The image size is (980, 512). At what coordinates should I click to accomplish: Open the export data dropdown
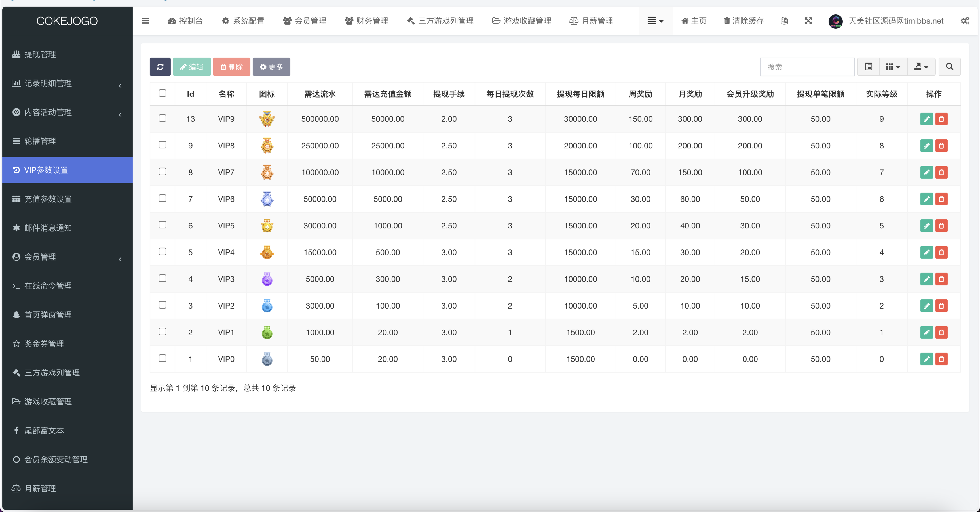921,67
